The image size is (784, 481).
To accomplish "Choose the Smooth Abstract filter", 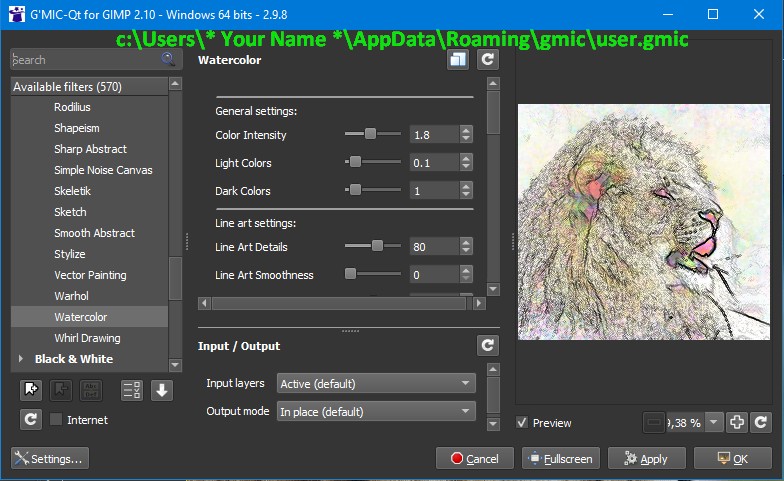I will [x=94, y=233].
